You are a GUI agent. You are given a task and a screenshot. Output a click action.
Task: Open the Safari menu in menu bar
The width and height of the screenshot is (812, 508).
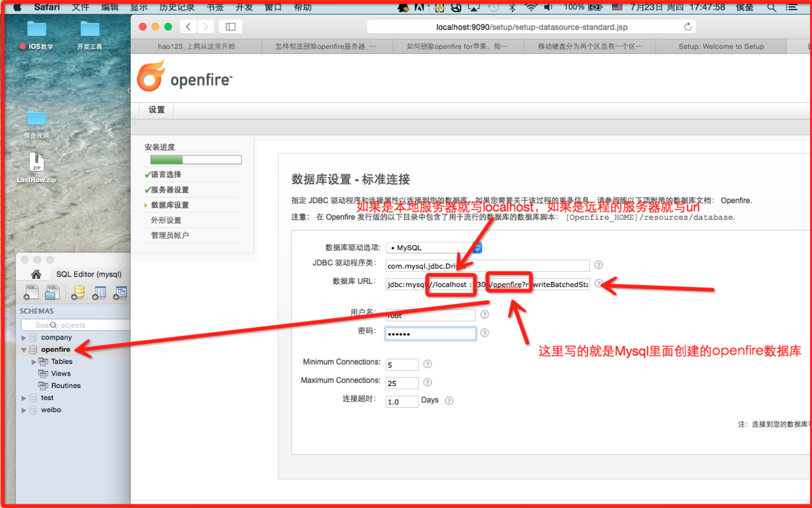47,7
